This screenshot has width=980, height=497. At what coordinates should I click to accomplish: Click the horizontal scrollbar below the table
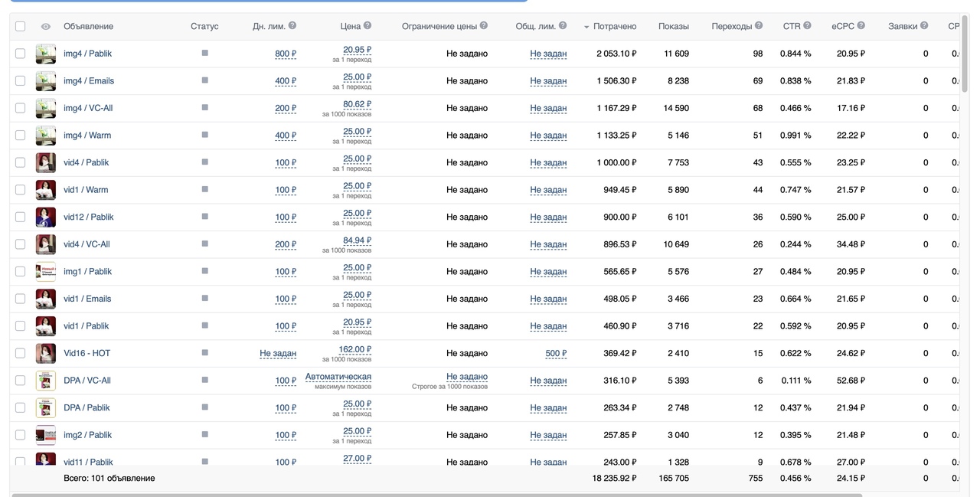click(437, 495)
